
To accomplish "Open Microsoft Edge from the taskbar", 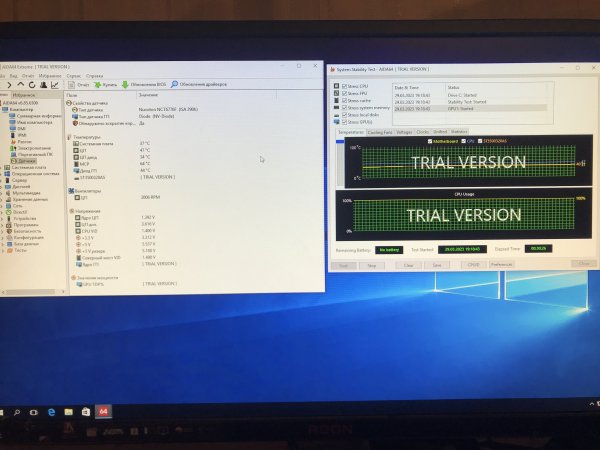I will tap(51, 410).
